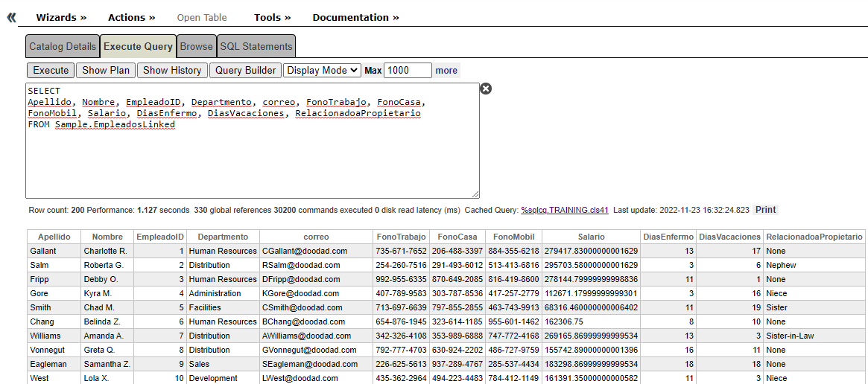The width and height of the screenshot is (868, 384).
Task: Launch the Query Builder
Action: tap(245, 70)
